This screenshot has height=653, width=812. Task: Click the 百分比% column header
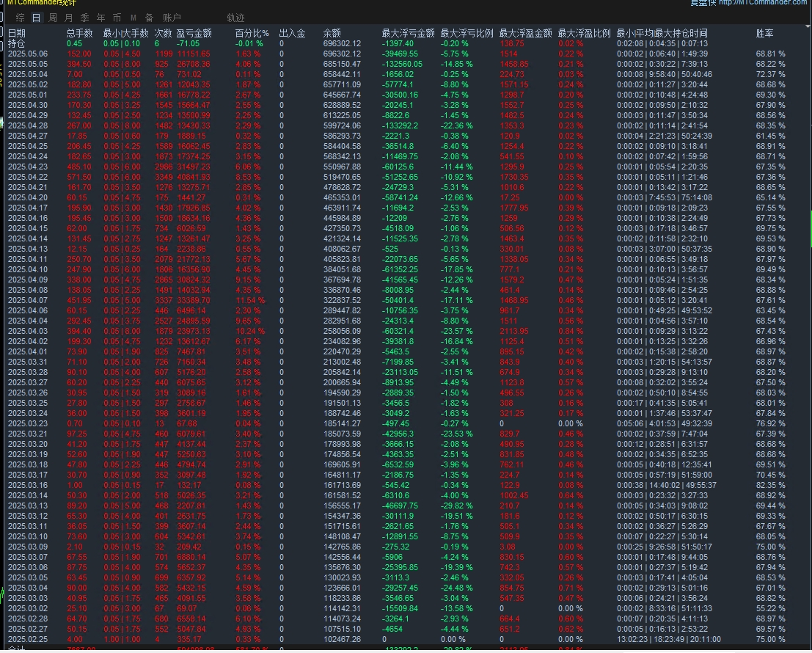click(252, 34)
